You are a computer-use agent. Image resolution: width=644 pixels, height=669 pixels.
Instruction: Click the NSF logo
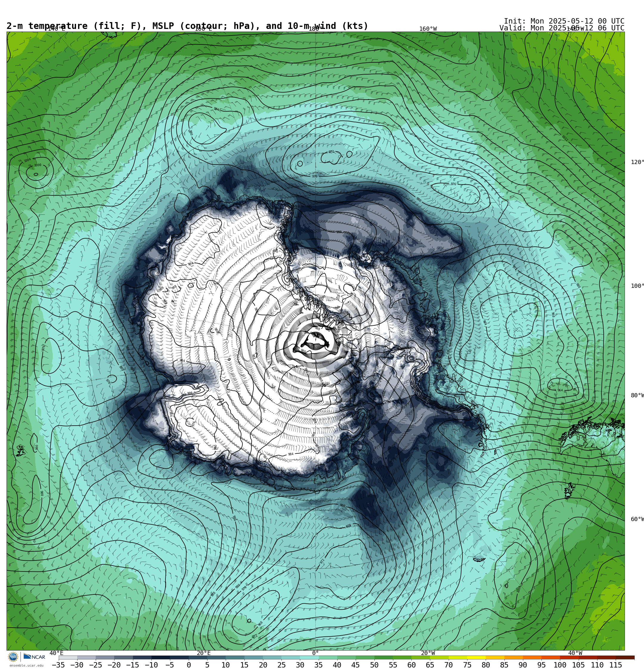[x=13, y=657]
